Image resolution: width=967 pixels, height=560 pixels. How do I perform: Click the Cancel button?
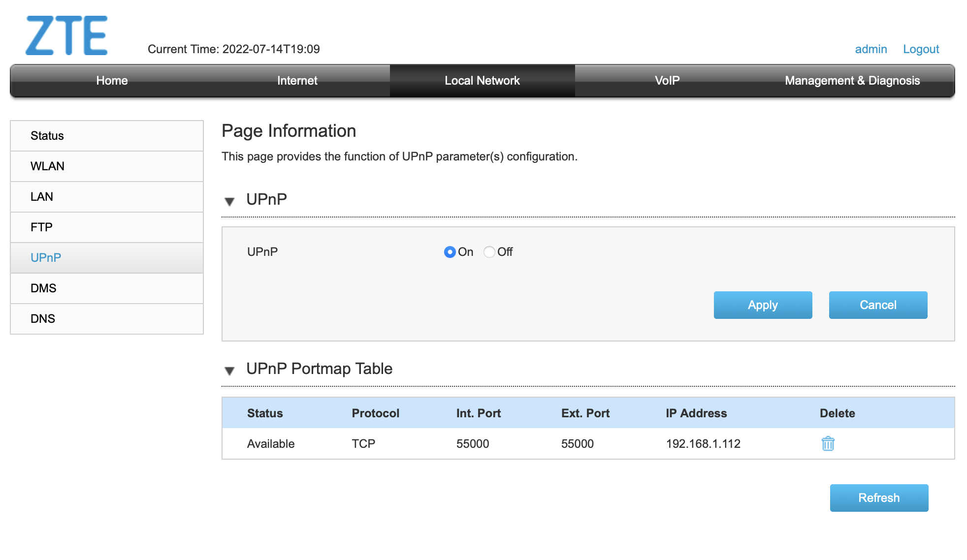coord(878,305)
